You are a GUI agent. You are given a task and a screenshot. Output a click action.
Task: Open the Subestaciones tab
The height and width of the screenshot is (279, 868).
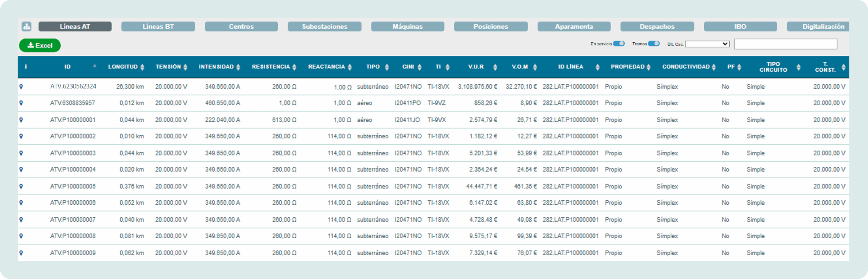pos(324,26)
